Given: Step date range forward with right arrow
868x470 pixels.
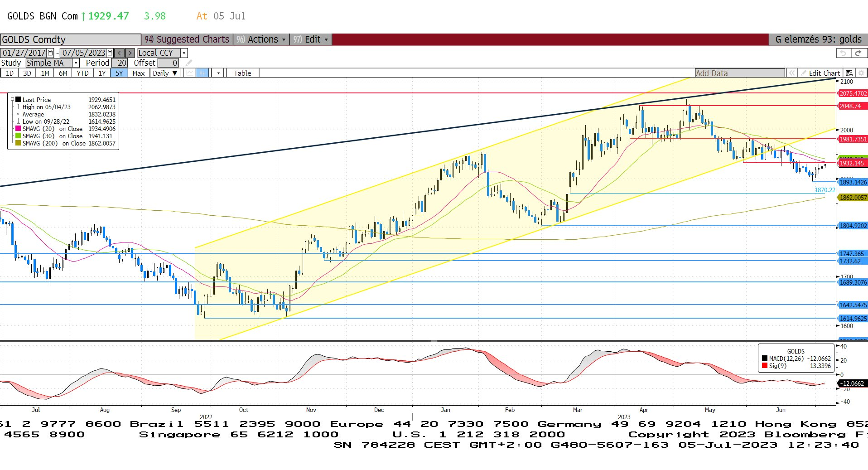Looking at the screenshot, I should coord(130,53).
